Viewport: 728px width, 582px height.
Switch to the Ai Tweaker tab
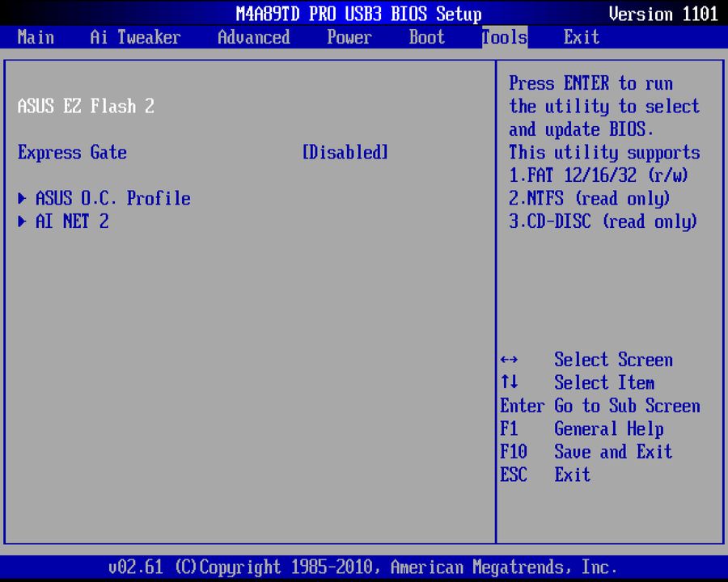coord(134,37)
